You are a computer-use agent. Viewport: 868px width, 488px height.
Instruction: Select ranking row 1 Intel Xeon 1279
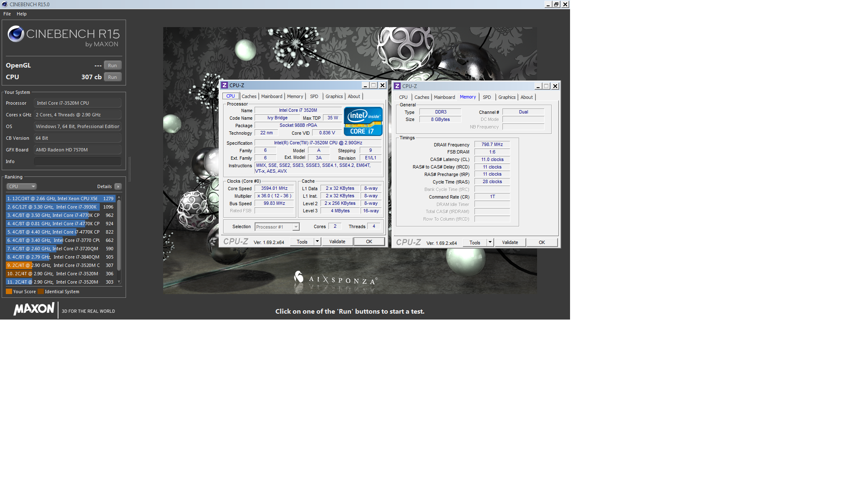61,199
